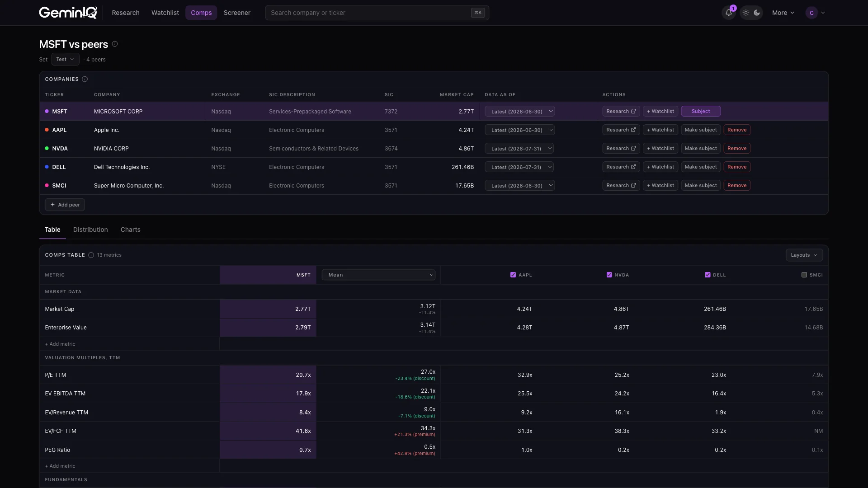Open the Screener nav item
Image resolution: width=868 pixels, height=488 pixels.
tap(237, 13)
